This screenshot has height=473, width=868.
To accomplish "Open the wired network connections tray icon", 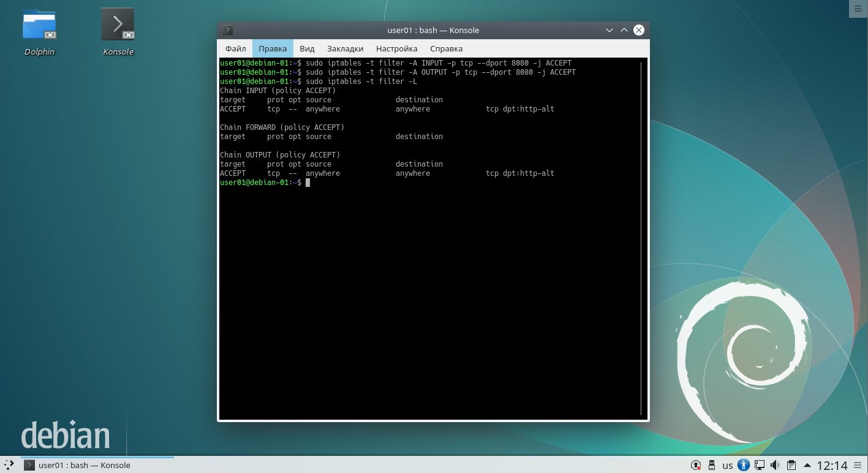I will (759, 465).
